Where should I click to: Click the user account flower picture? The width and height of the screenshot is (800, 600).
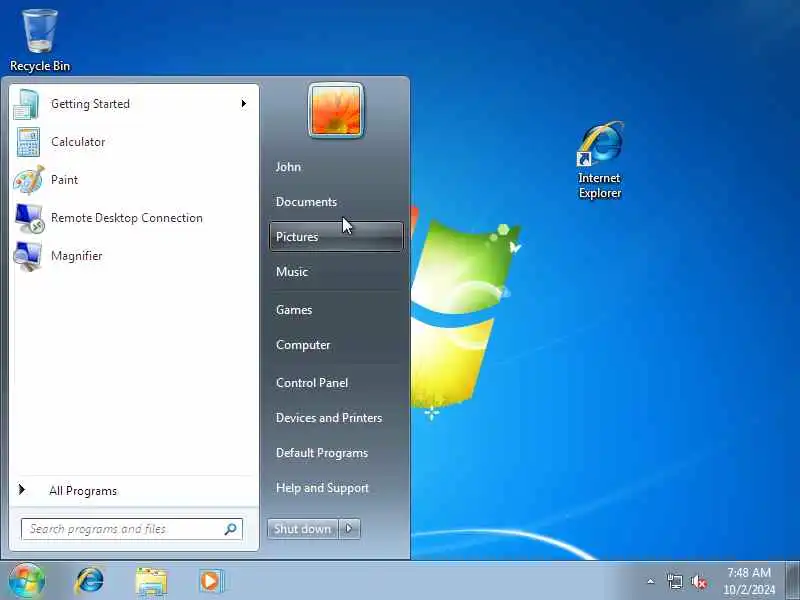coord(336,110)
